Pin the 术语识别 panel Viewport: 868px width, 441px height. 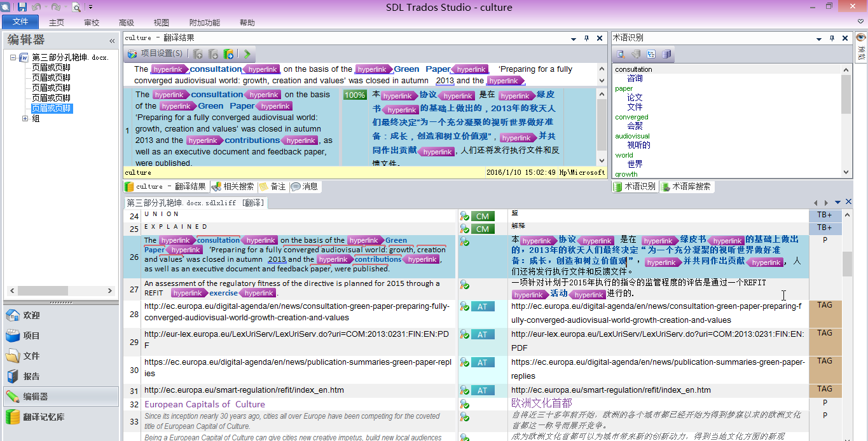832,38
